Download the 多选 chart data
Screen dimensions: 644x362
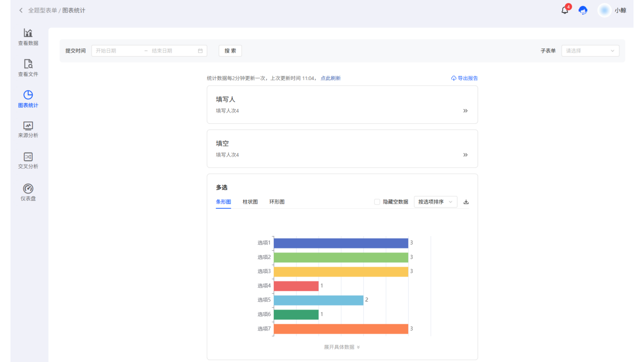(466, 202)
